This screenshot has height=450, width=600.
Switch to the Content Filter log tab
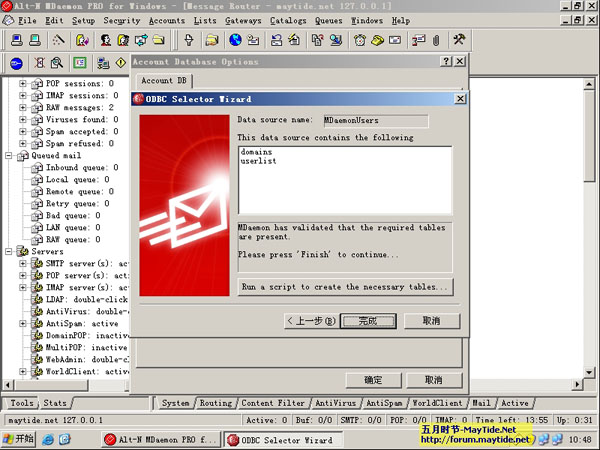coord(273,403)
